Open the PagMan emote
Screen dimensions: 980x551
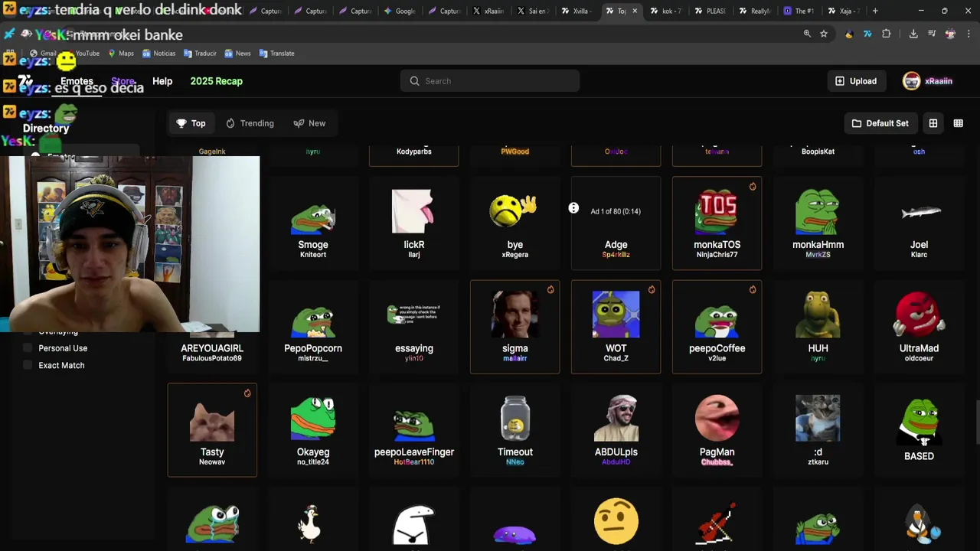click(717, 430)
